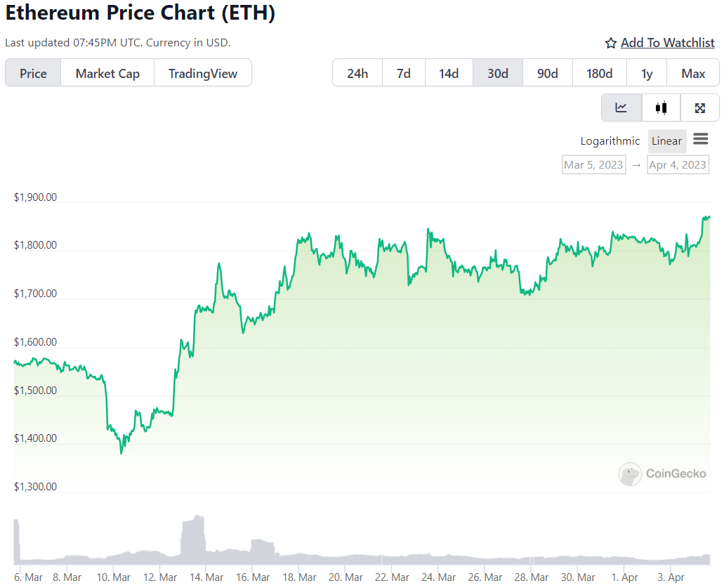The height and width of the screenshot is (588, 724).
Task: Click the 8. Mar date label
Action: [x=67, y=577]
